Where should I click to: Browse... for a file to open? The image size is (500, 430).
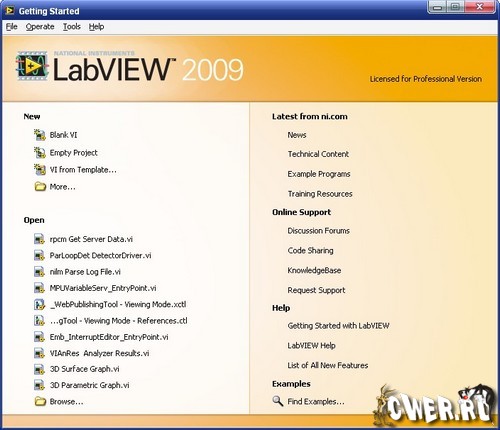pos(66,401)
